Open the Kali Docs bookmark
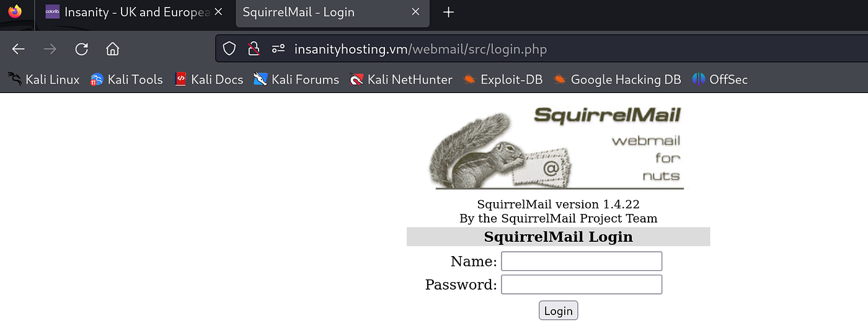 (x=209, y=79)
